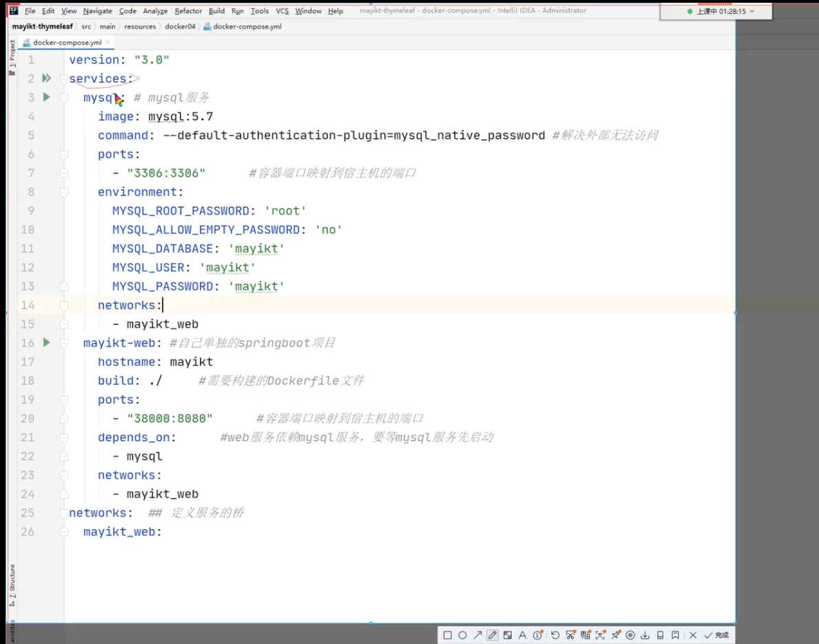
Task: Click the undo annotation icon
Action: point(556,634)
